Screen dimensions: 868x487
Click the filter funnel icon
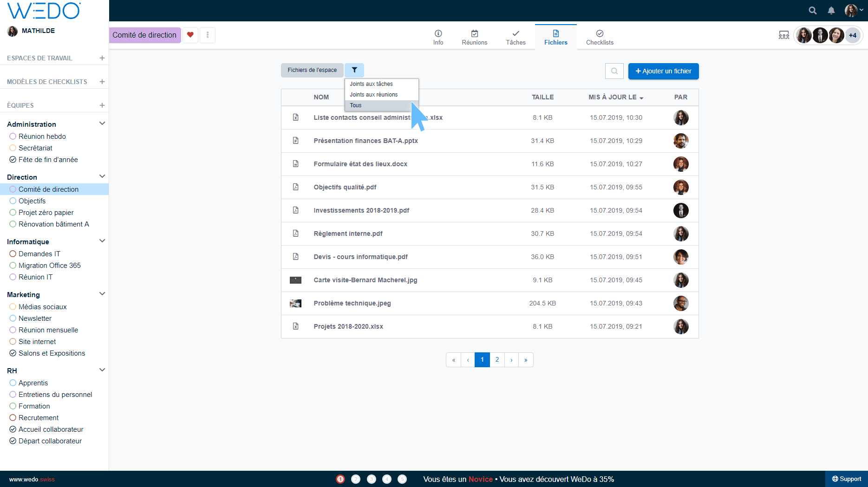354,70
